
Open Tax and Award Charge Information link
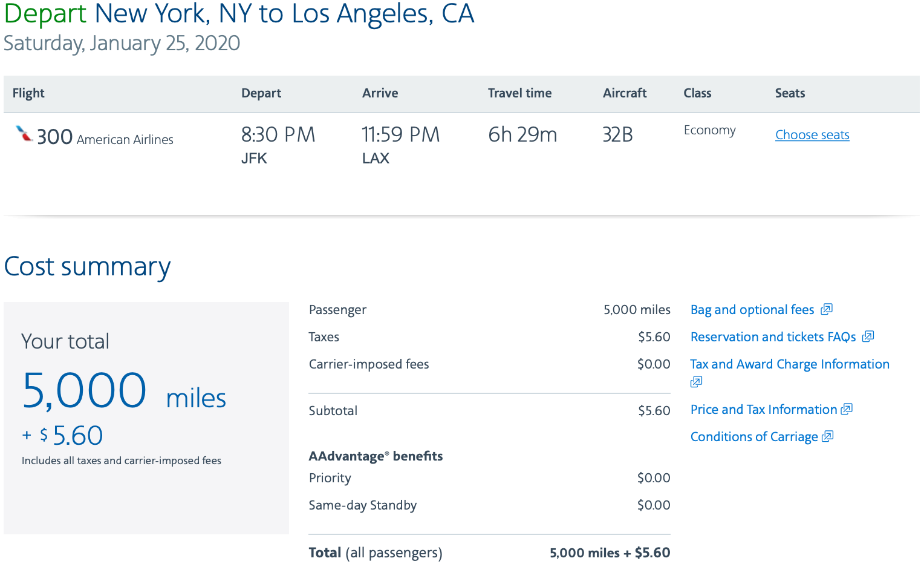click(790, 364)
